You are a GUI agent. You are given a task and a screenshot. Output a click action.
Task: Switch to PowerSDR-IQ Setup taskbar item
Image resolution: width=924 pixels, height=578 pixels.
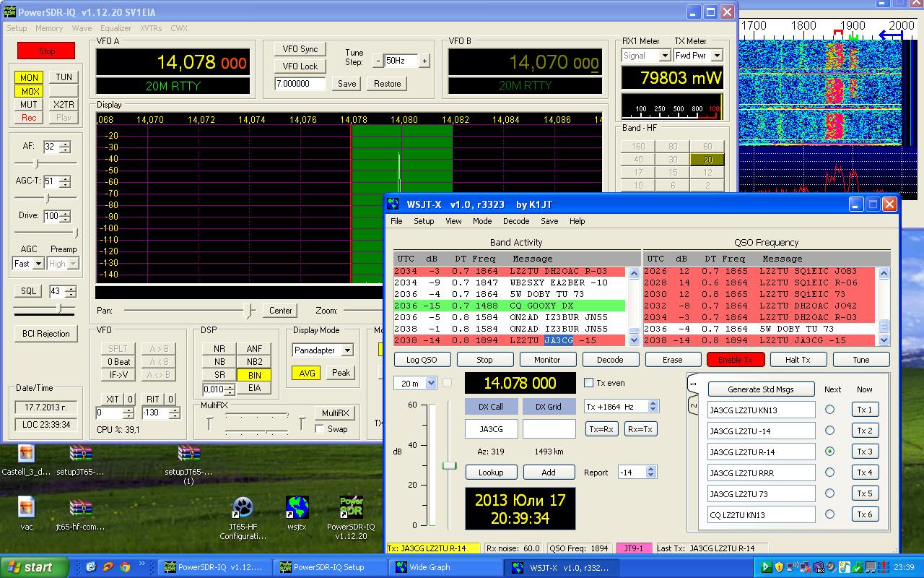[331, 567]
